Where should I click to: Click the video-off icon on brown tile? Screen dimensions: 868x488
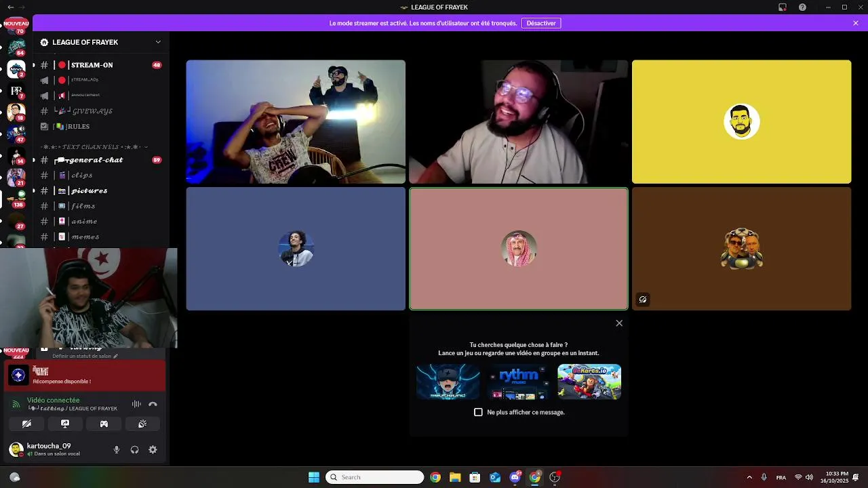[x=643, y=299]
